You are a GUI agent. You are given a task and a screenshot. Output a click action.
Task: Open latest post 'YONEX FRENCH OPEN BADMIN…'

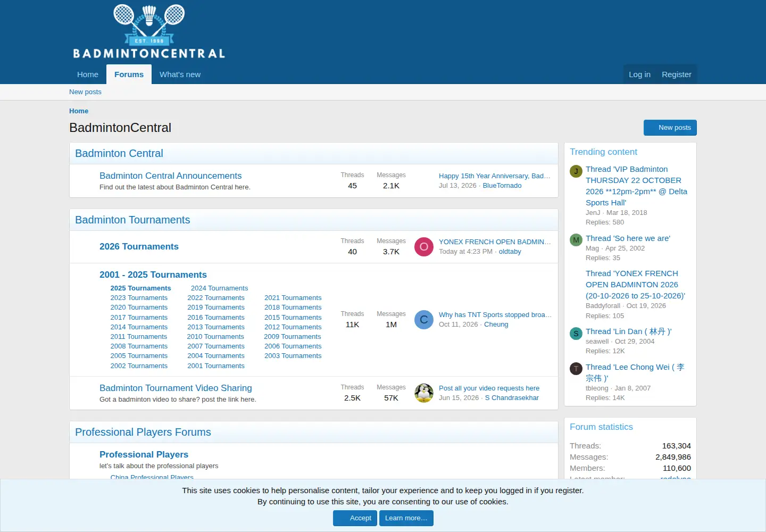click(x=495, y=242)
